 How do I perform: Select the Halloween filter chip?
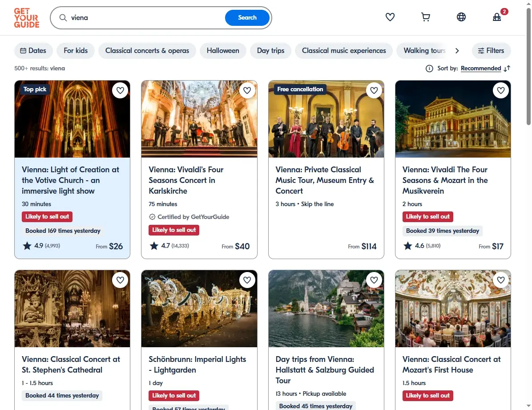[x=223, y=51]
